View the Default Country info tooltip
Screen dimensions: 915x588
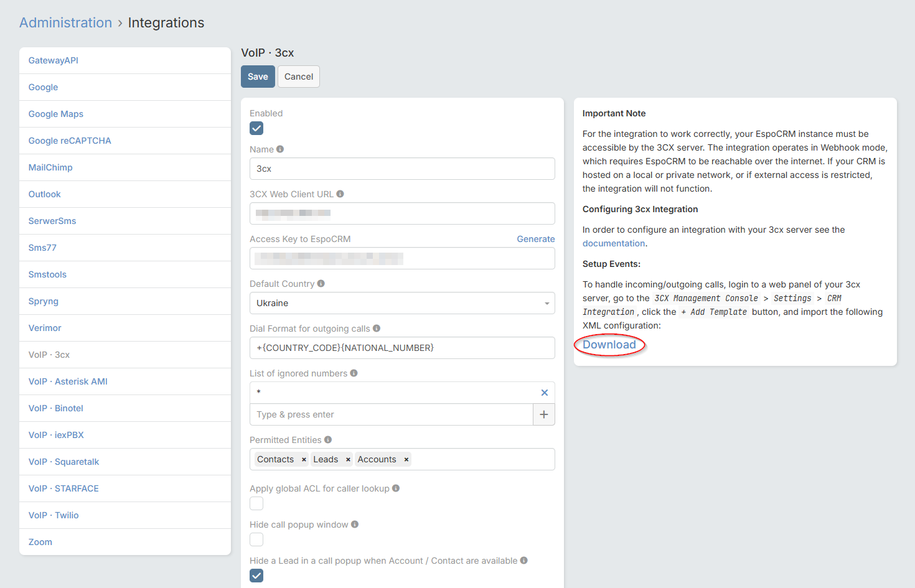(x=321, y=283)
